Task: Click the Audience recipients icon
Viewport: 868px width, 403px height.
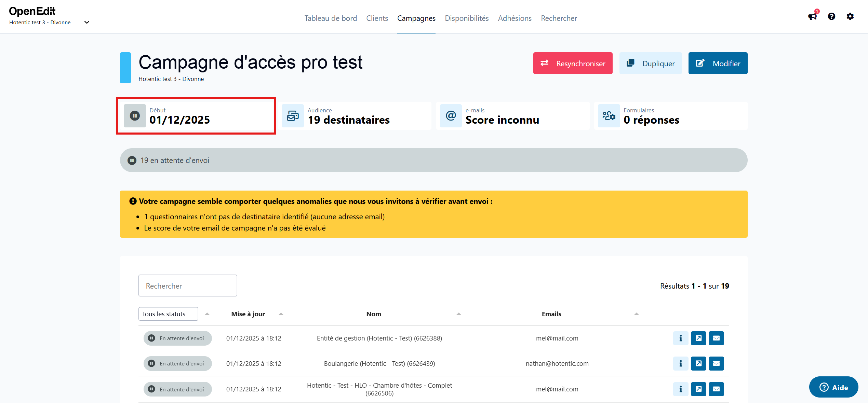Action: 293,116
